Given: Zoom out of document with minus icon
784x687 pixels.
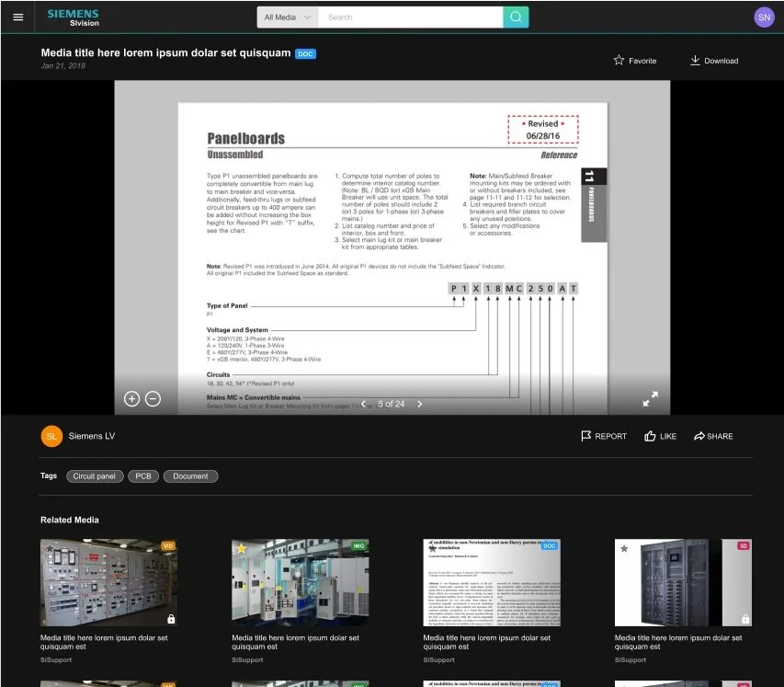Looking at the screenshot, I should (153, 399).
